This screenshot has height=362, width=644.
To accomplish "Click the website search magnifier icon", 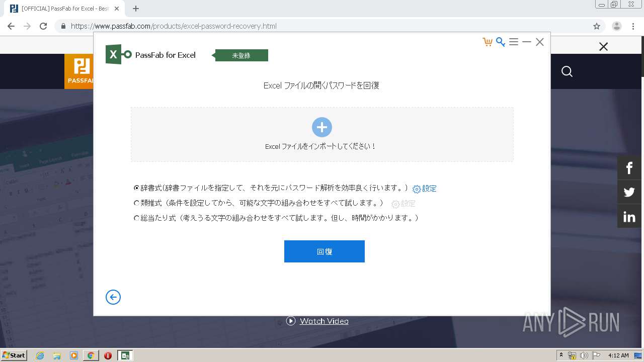I will click(567, 71).
